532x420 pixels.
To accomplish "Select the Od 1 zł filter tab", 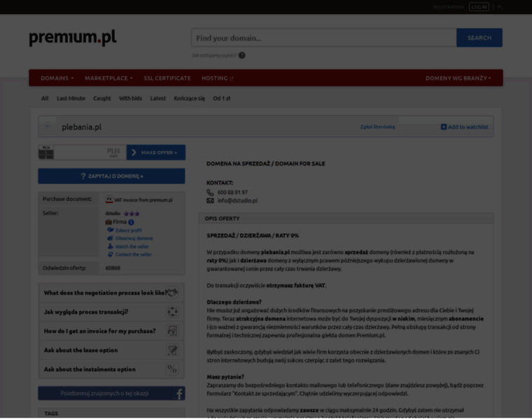I will (x=222, y=99).
